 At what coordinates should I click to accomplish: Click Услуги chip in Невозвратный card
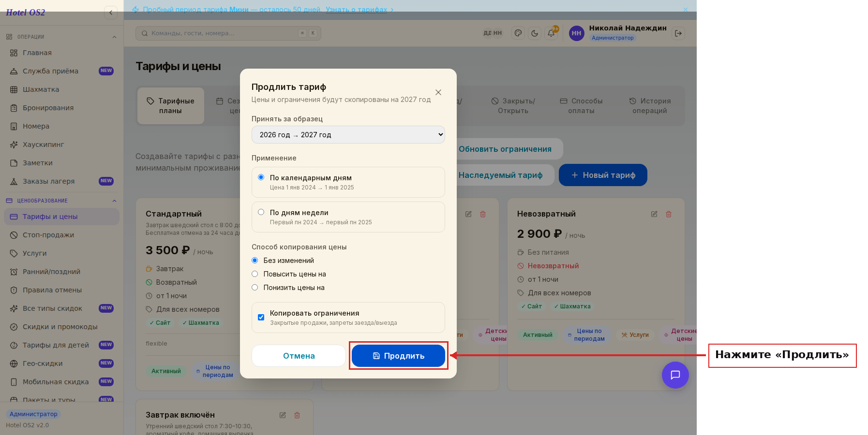coord(635,335)
